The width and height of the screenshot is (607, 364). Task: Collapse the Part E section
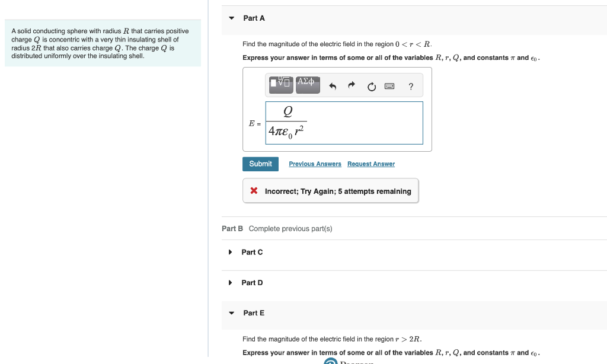coord(231,313)
